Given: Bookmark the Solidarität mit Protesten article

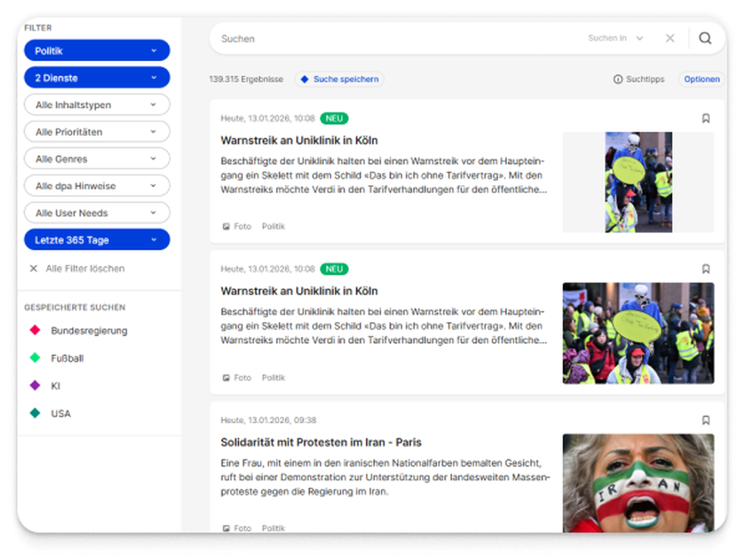Looking at the screenshot, I should [x=705, y=420].
